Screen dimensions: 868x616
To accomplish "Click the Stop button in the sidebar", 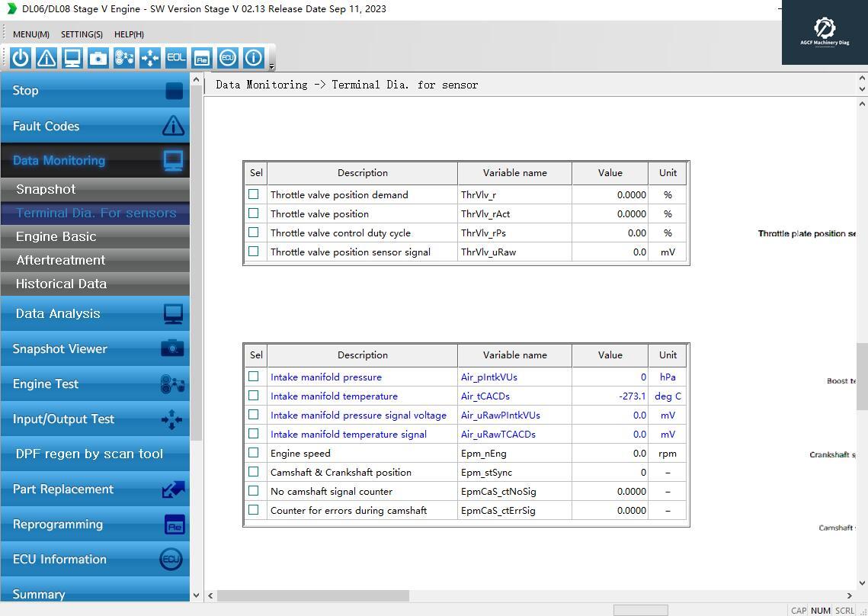I will pyautogui.click(x=94, y=91).
